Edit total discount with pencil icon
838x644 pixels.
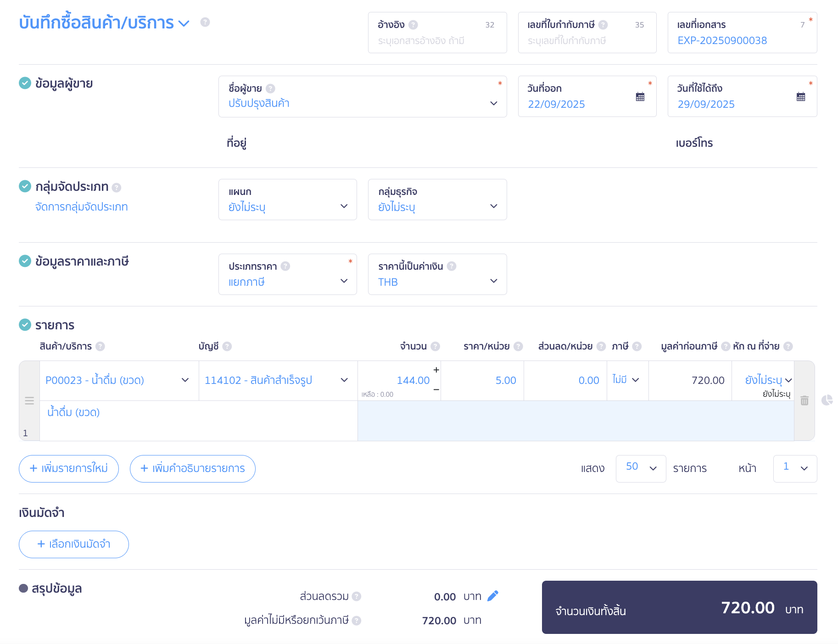pyautogui.click(x=492, y=596)
